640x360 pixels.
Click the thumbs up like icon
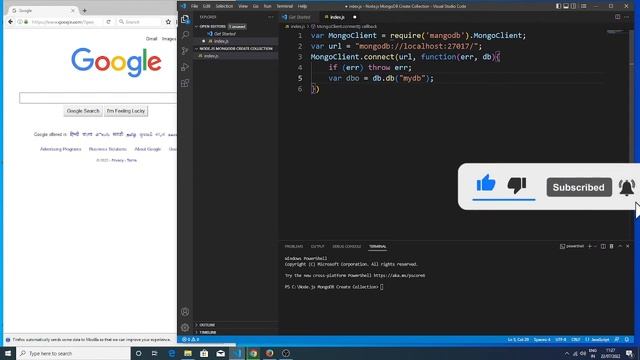click(x=486, y=183)
